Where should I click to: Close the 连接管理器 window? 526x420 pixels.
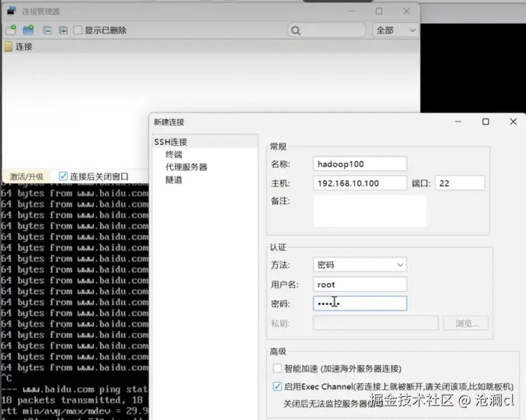tap(406, 11)
